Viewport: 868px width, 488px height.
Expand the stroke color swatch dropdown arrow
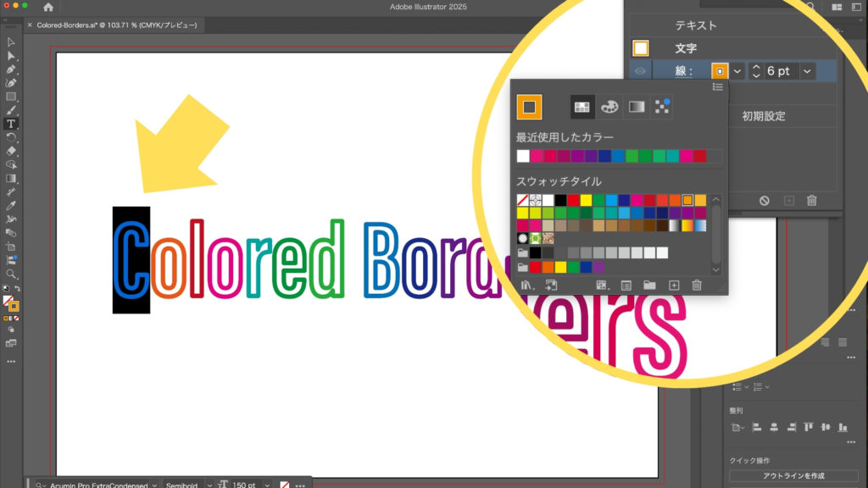pos(737,71)
